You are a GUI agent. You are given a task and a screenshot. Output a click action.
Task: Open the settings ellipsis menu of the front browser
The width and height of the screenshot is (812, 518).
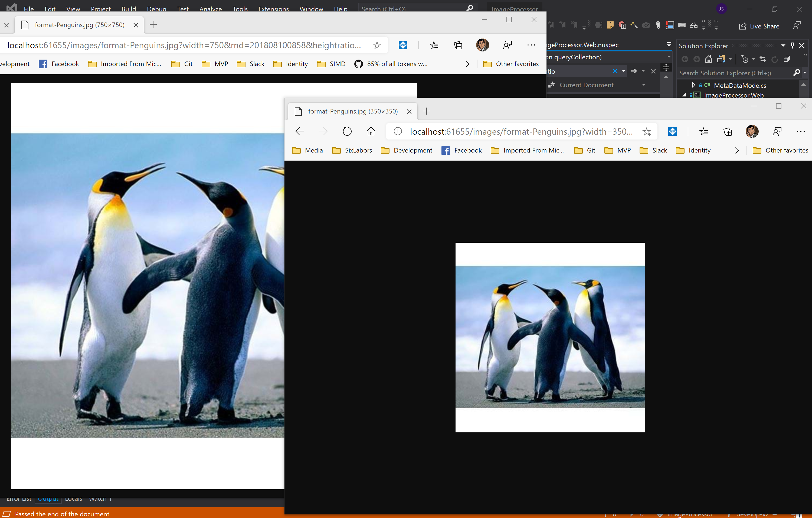801,132
